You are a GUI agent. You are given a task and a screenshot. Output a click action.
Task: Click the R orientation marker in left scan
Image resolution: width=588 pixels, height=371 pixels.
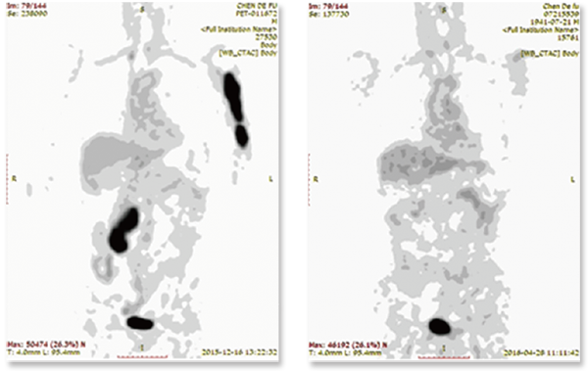15,179
